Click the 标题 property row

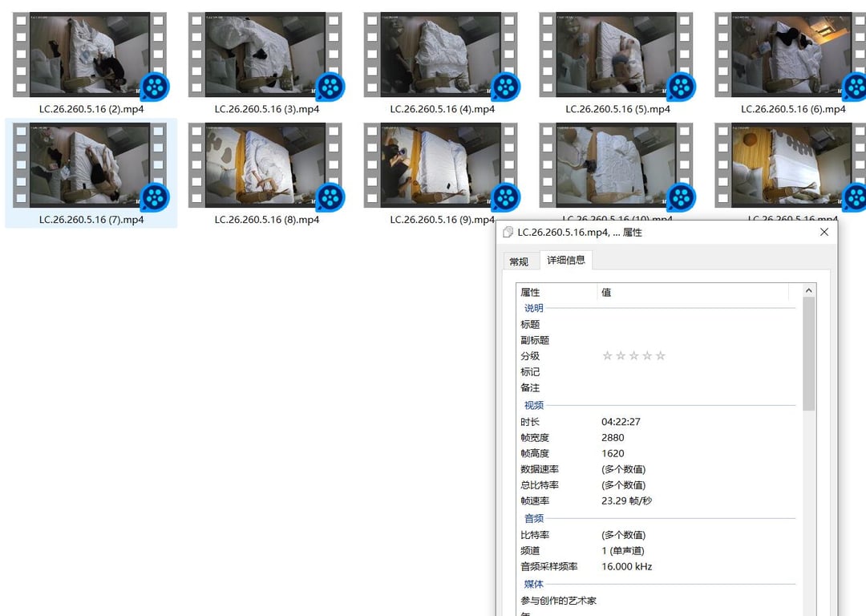tap(657, 324)
